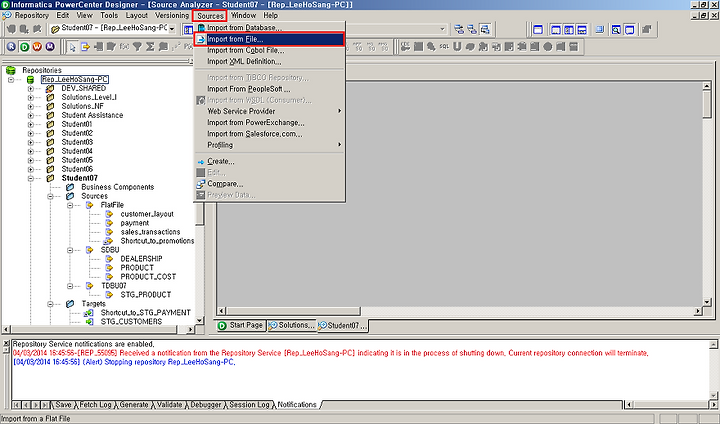Click the workspace horizontal scrollbar right arrow
The width and height of the screenshot is (720, 424).
click(x=698, y=311)
